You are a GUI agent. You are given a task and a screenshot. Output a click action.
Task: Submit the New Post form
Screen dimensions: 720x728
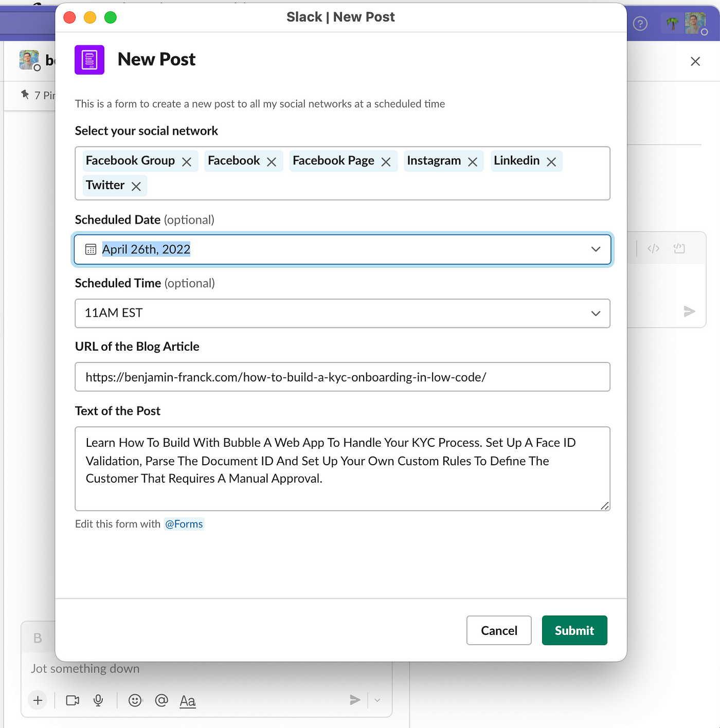(574, 630)
